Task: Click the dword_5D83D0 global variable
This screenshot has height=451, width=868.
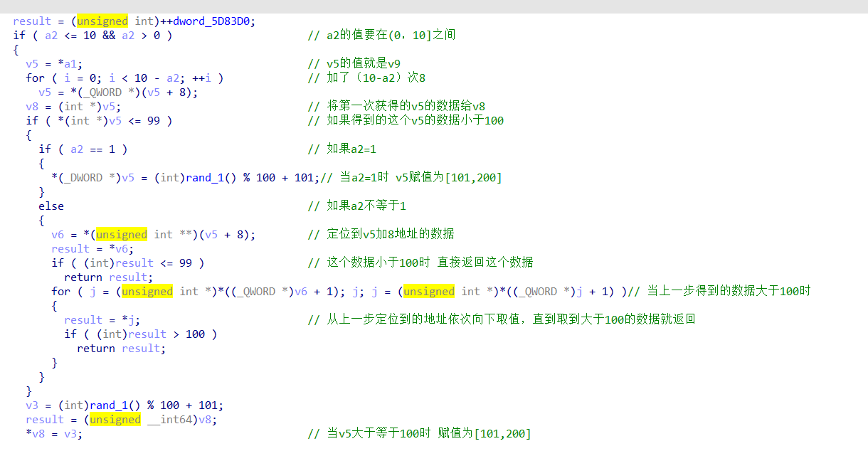Action: click(x=213, y=21)
